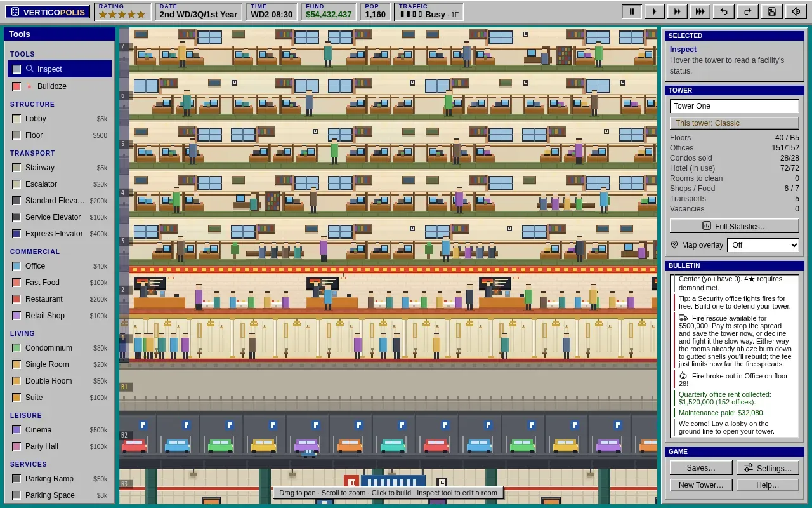This screenshot has height=508, width=812.
Task: Choose Retail Shop to build
Action: point(60,316)
